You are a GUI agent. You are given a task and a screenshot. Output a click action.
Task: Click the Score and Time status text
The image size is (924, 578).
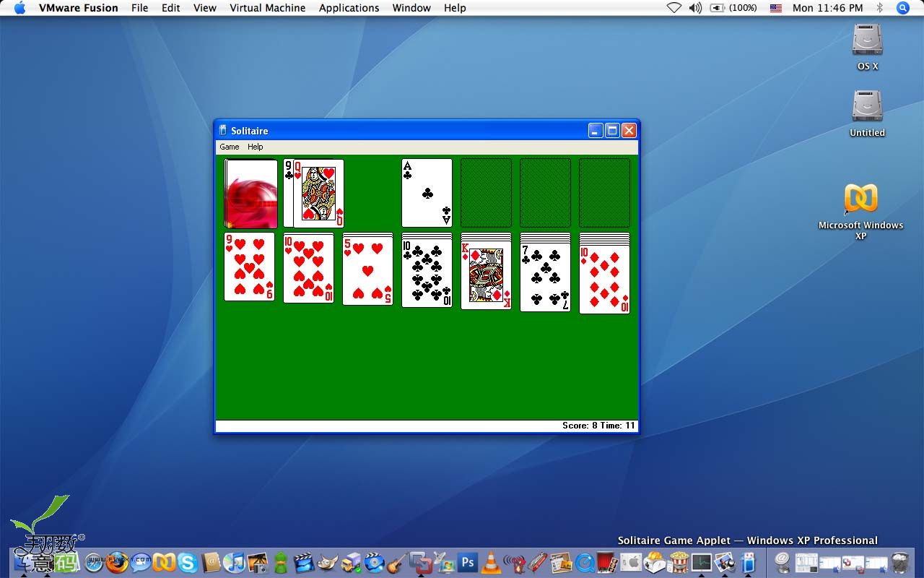(x=598, y=426)
